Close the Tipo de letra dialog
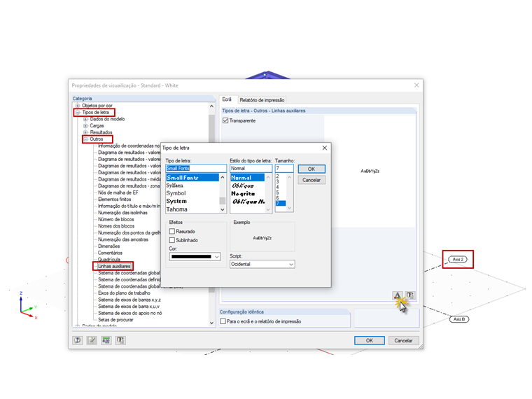 pos(324,148)
